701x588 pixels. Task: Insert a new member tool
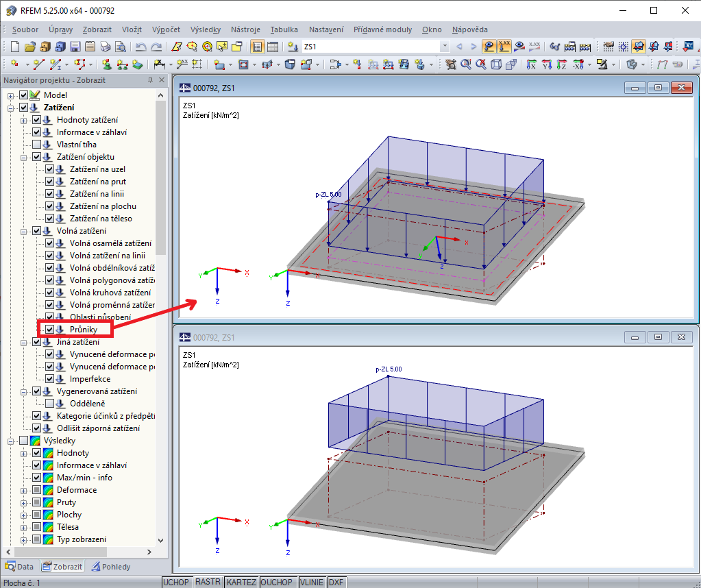[x=56, y=64]
